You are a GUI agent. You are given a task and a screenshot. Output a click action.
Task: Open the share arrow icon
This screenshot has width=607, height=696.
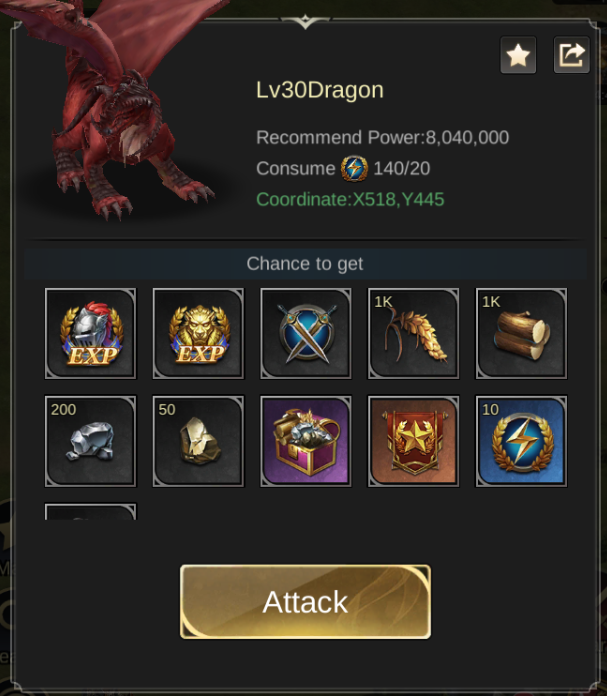coord(571,55)
